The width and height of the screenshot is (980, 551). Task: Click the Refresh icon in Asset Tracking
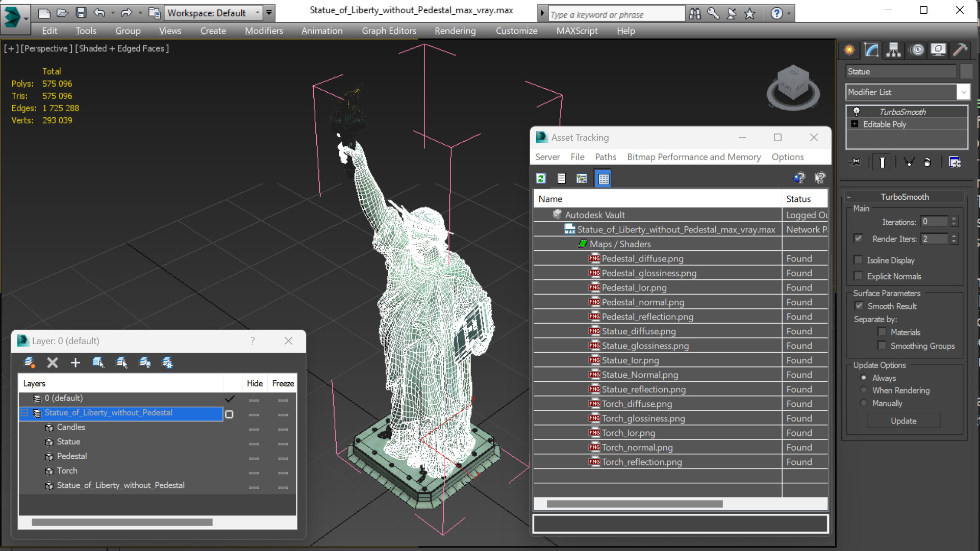(541, 178)
